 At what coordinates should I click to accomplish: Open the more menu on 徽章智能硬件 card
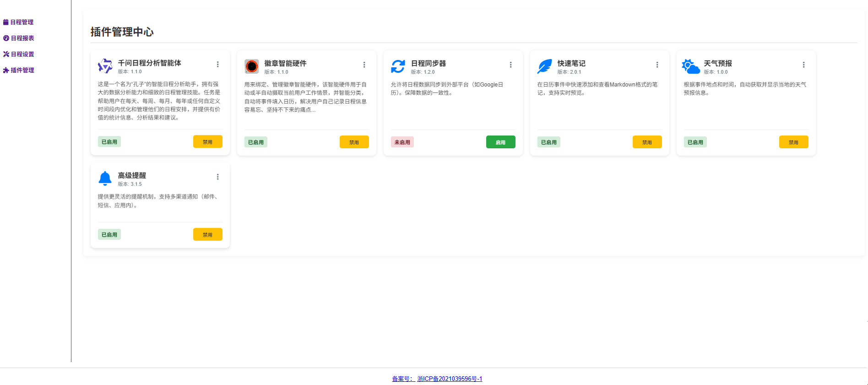coord(364,65)
